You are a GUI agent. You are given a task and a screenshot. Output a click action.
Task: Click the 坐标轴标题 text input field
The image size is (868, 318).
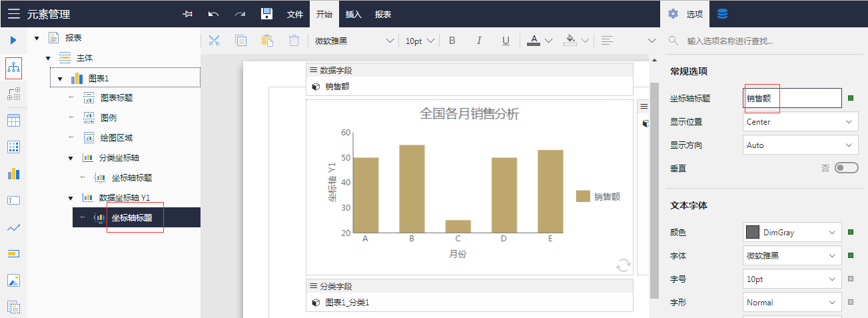pyautogui.click(x=792, y=98)
